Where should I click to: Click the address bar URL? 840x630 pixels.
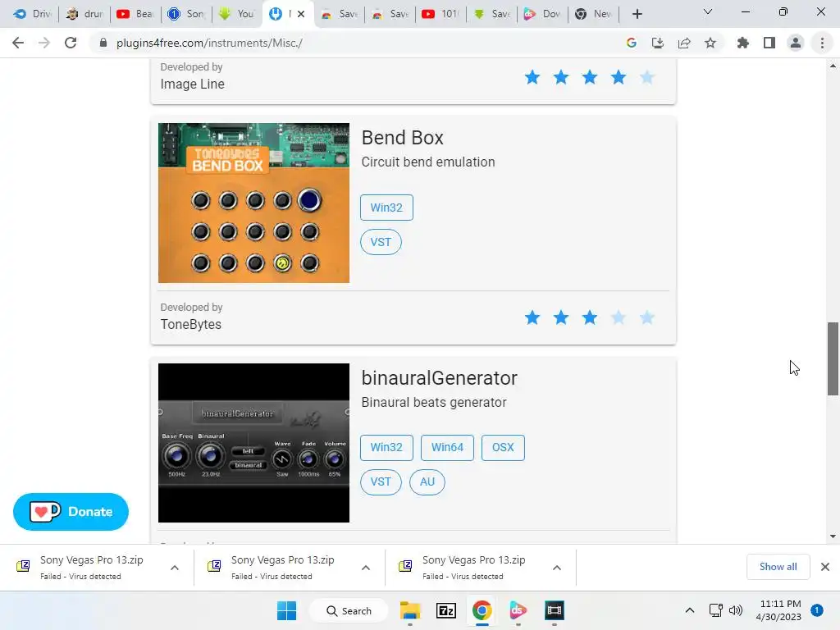pos(209,43)
